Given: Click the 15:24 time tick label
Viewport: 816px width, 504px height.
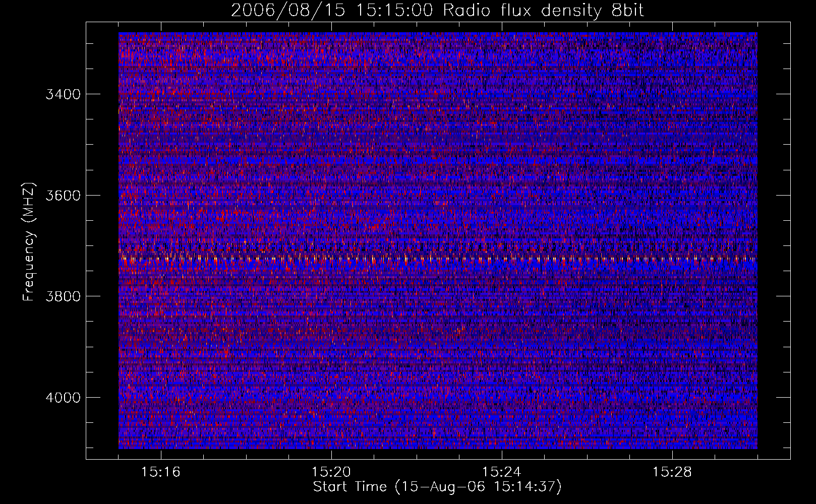Looking at the screenshot, I should pyautogui.click(x=502, y=472).
